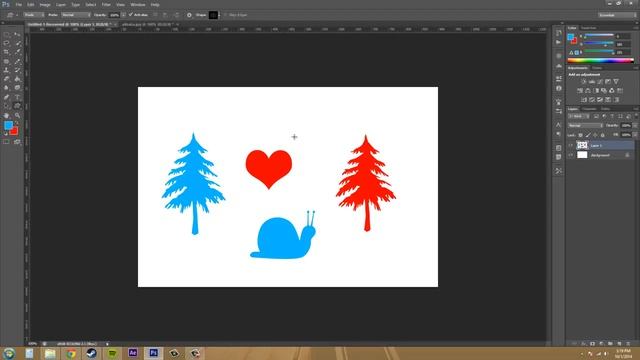640x360 pixels.
Task: Open the Layers blend mode dropdown
Action: [585, 126]
